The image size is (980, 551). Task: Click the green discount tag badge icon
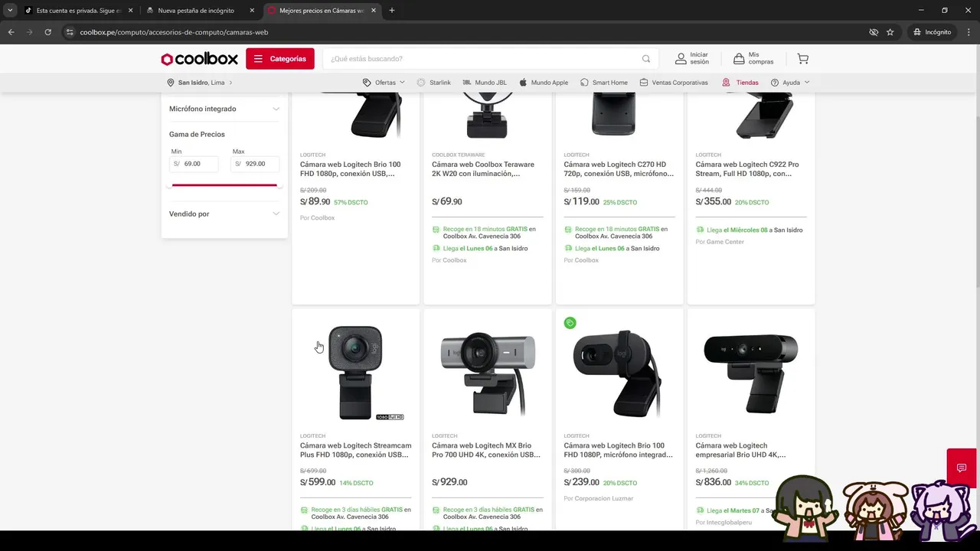570,323
